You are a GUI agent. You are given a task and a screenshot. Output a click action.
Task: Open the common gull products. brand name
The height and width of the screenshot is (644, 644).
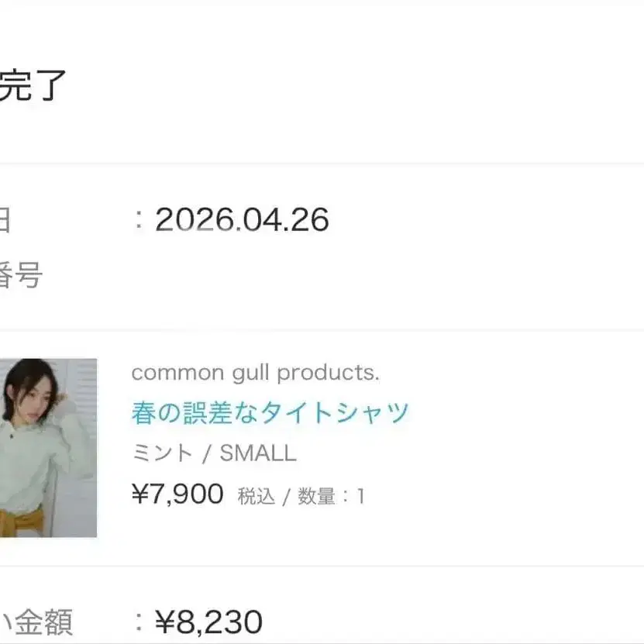pos(256,373)
